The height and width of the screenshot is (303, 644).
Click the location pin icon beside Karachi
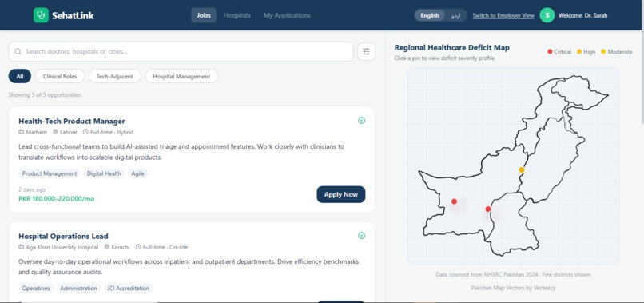coord(106,247)
